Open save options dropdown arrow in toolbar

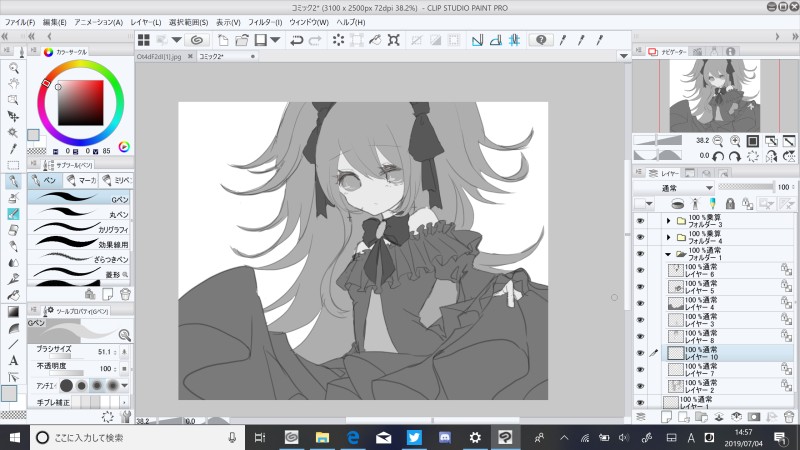click(274, 40)
